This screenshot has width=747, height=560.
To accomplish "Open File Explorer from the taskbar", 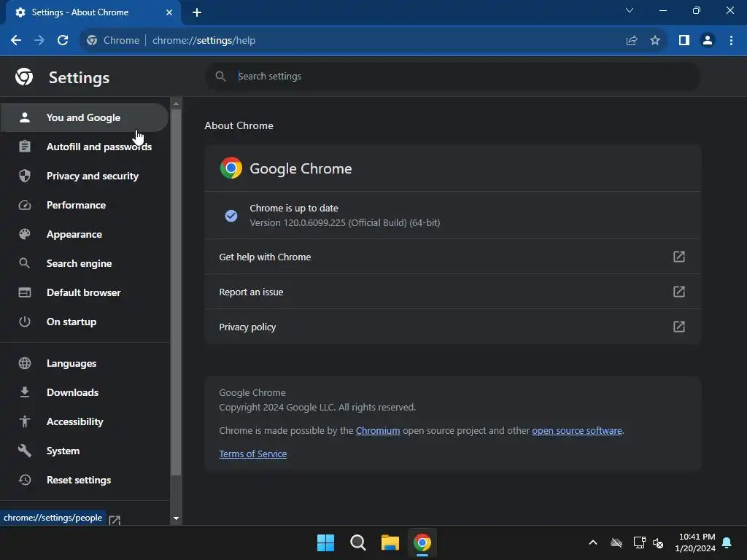I will [390, 542].
